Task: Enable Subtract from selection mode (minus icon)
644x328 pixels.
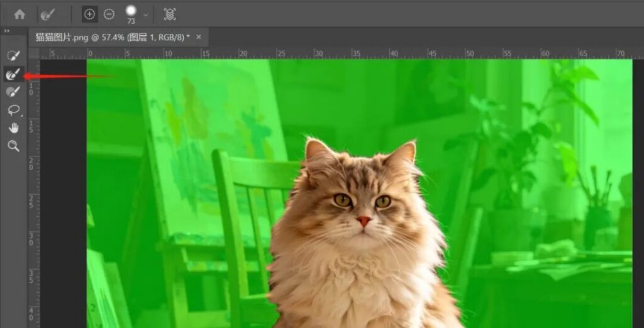Action: (x=109, y=14)
